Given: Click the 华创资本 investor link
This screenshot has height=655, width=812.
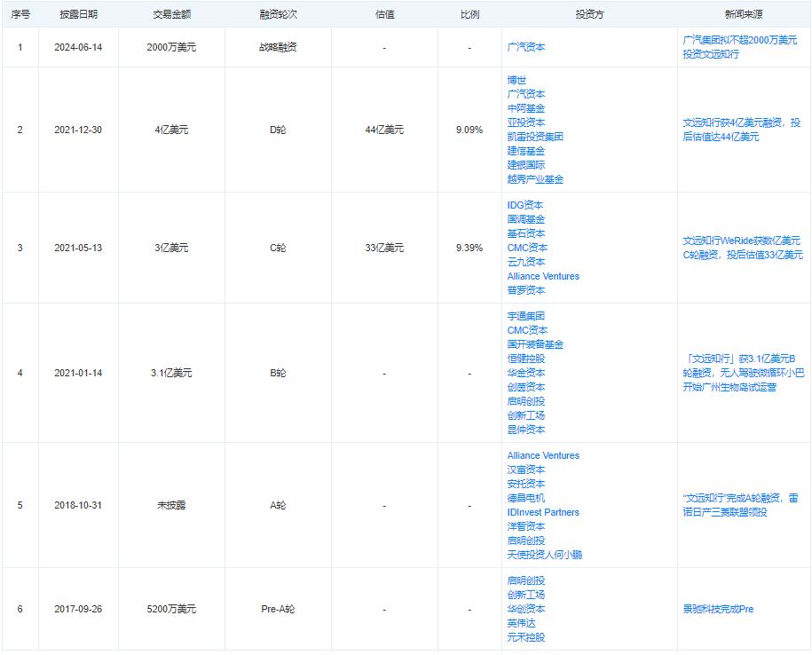Looking at the screenshot, I should (525, 609).
